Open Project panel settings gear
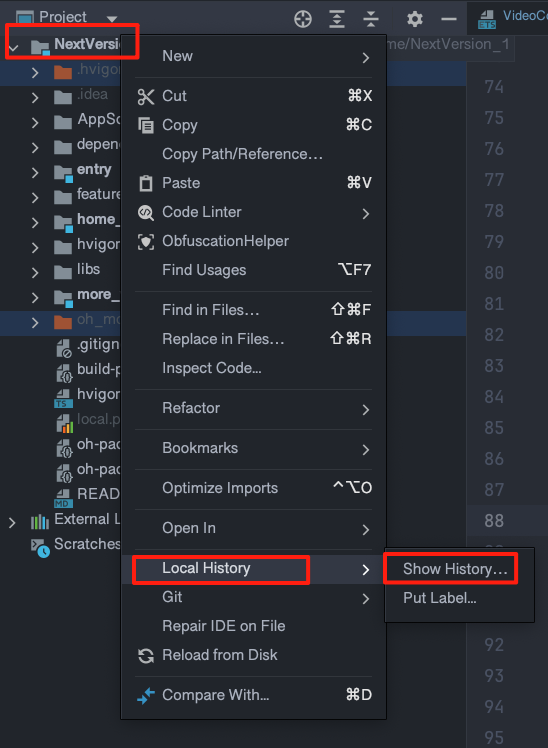 [414, 19]
